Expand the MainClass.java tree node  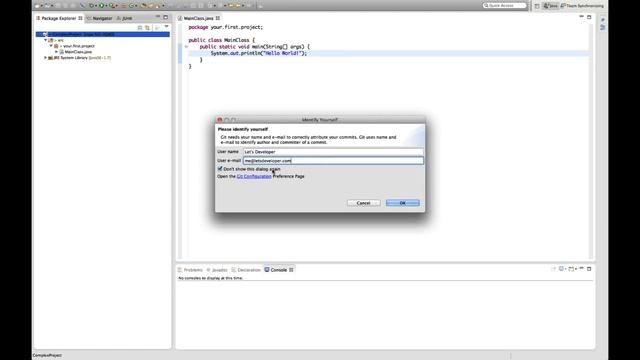click(x=57, y=52)
